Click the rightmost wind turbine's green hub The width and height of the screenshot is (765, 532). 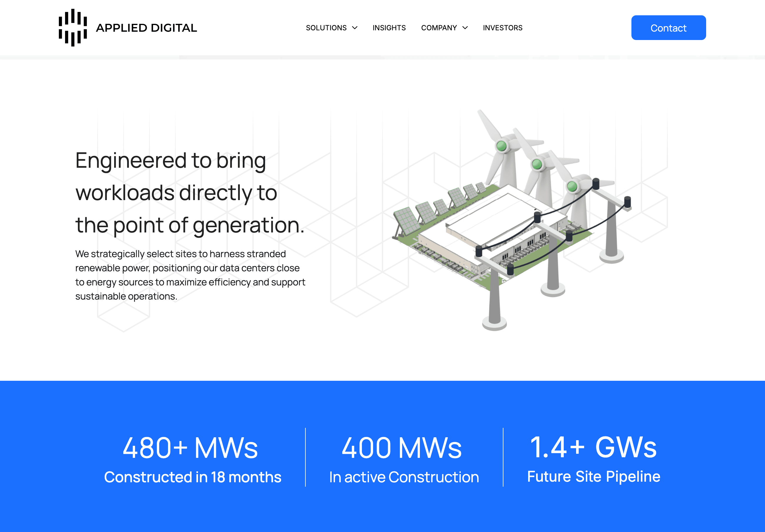[x=572, y=186]
